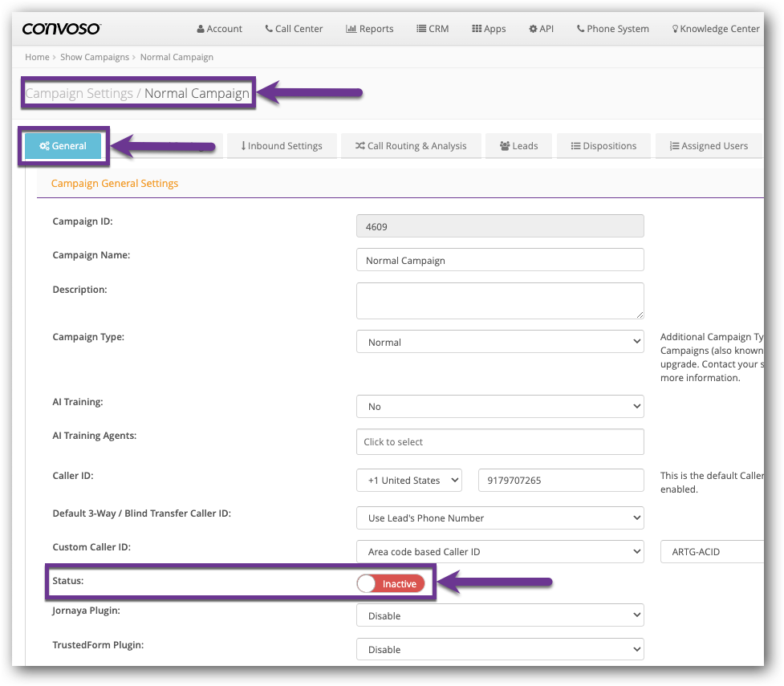Toggle the campaign Status switch

(x=391, y=583)
